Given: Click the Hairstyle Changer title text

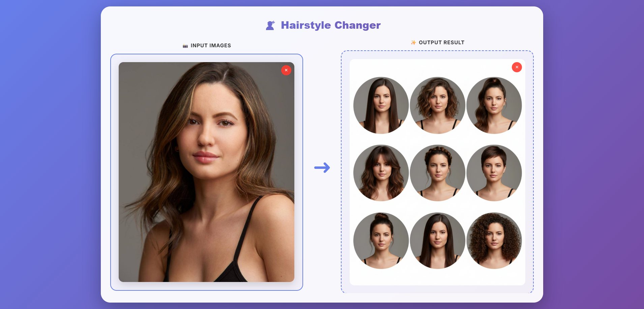Looking at the screenshot, I should 330,25.
